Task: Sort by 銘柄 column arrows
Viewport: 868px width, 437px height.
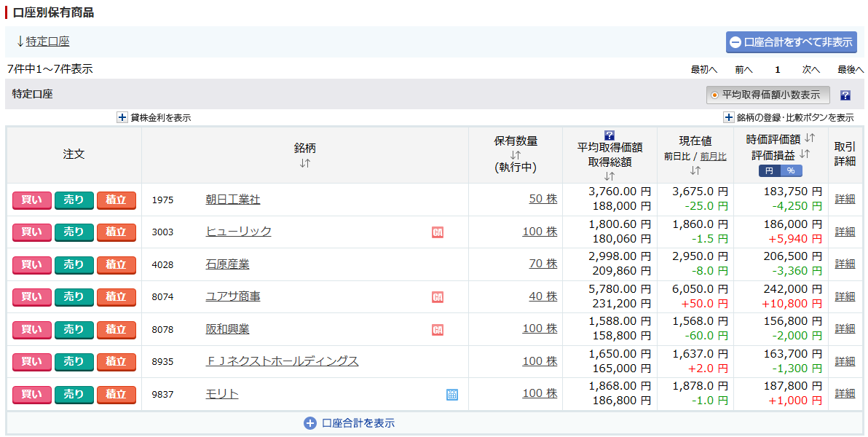Action: 305,163
